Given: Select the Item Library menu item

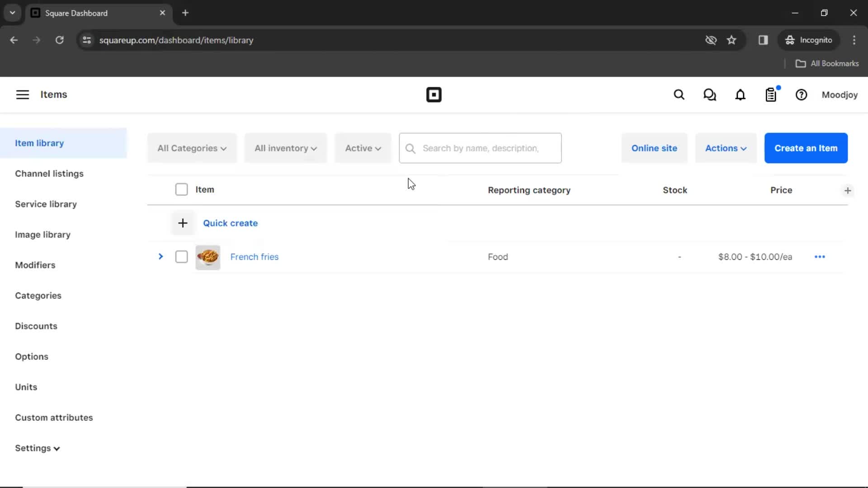Looking at the screenshot, I should point(39,142).
